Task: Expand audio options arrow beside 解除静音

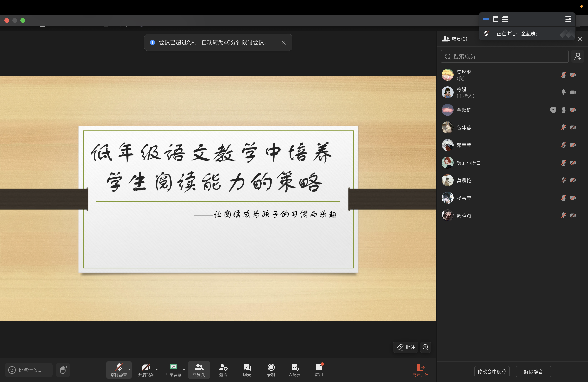Action: [x=130, y=369]
